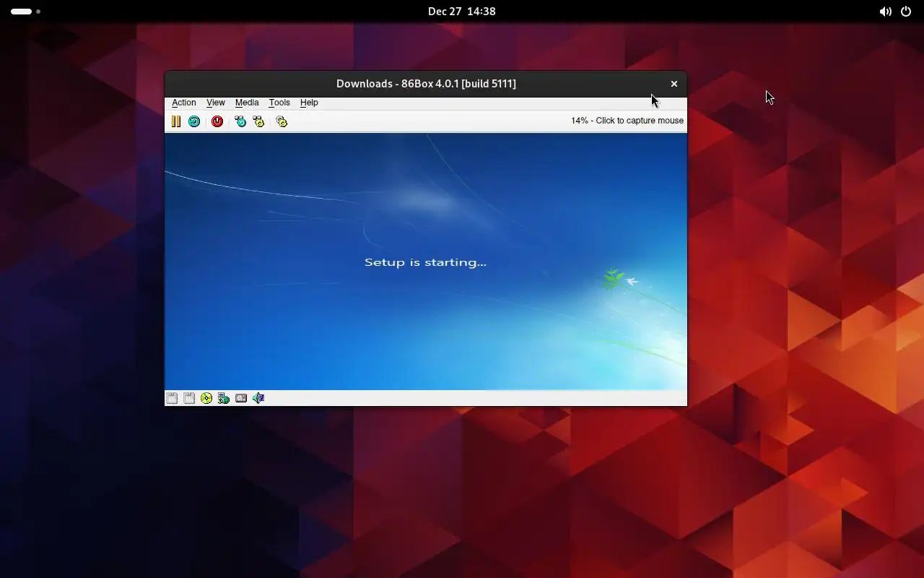This screenshot has height=578, width=924.
Task: Click the 86Box window title bar text
Action: pos(426,84)
